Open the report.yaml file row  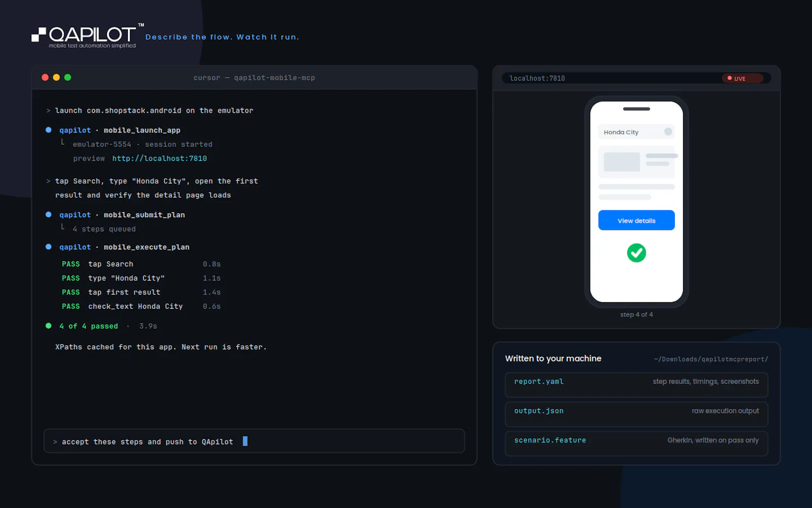point(636,385)
